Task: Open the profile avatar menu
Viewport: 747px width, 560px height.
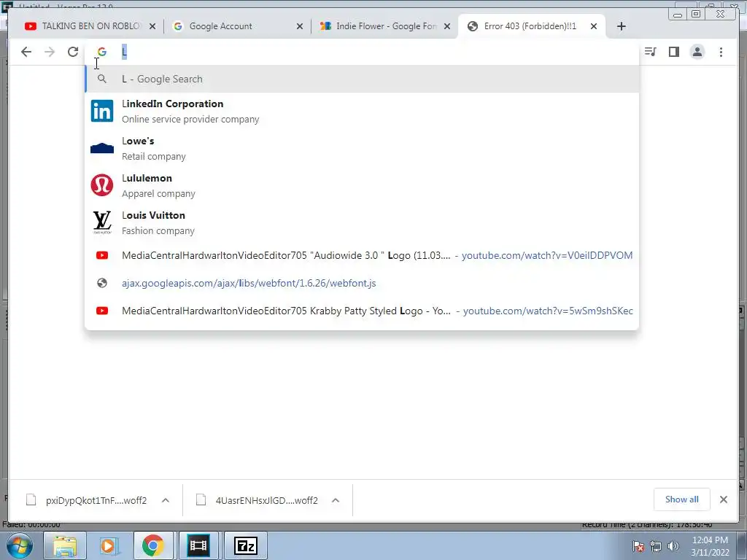Action: (697, 52)
